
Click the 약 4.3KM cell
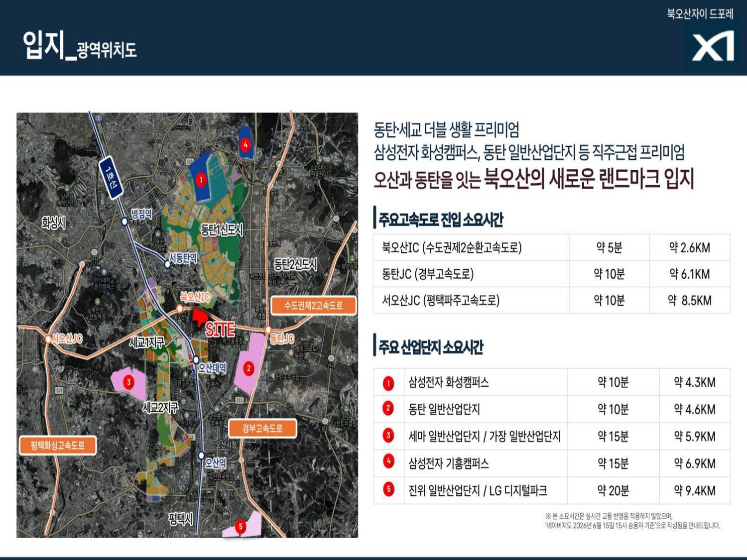tap(695, 382)
